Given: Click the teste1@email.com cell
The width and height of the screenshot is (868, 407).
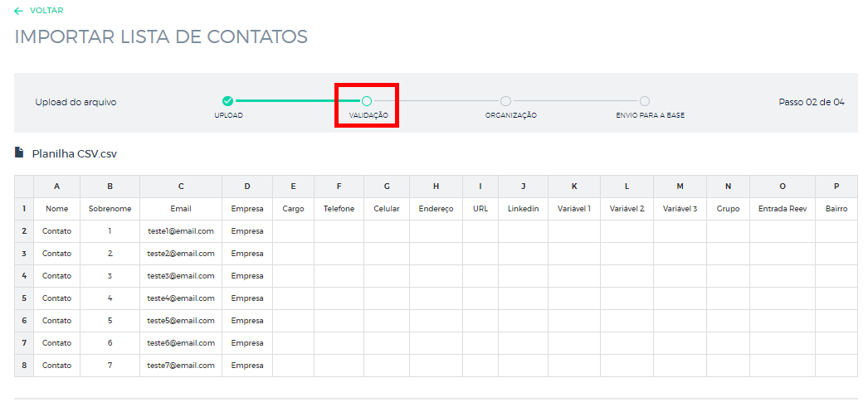Looking at the screenshot, I should tap(181, 231).
